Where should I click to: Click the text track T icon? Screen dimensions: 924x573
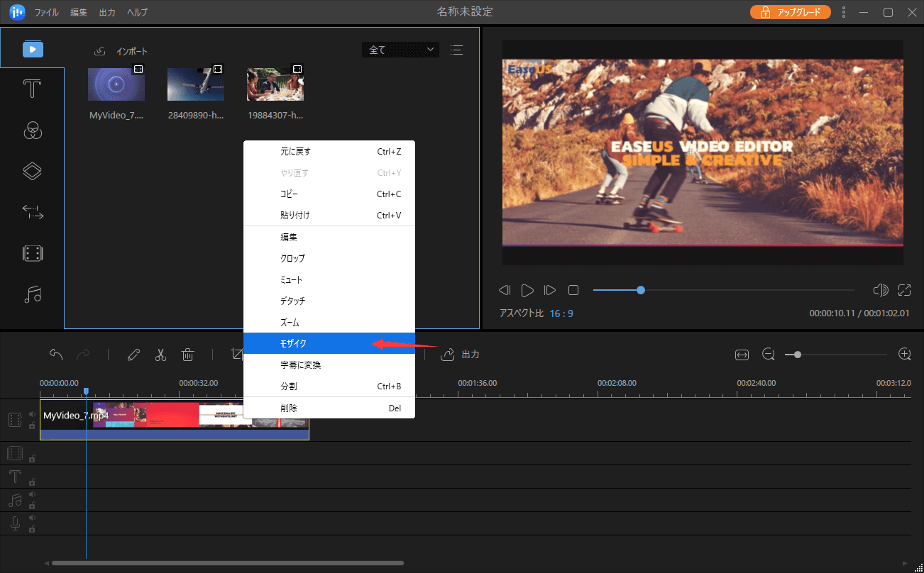[15, 476]
